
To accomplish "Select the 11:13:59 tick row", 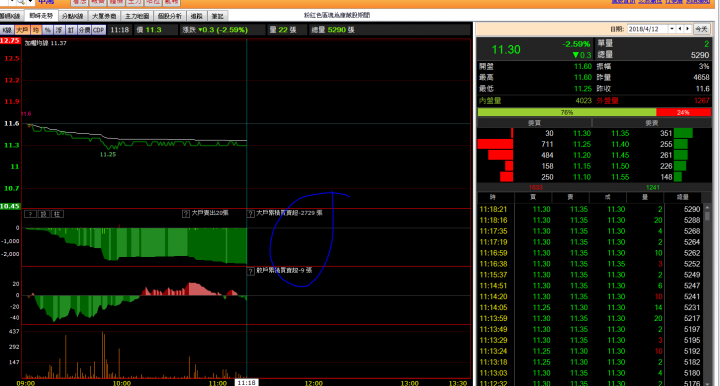I will [590, 319].
